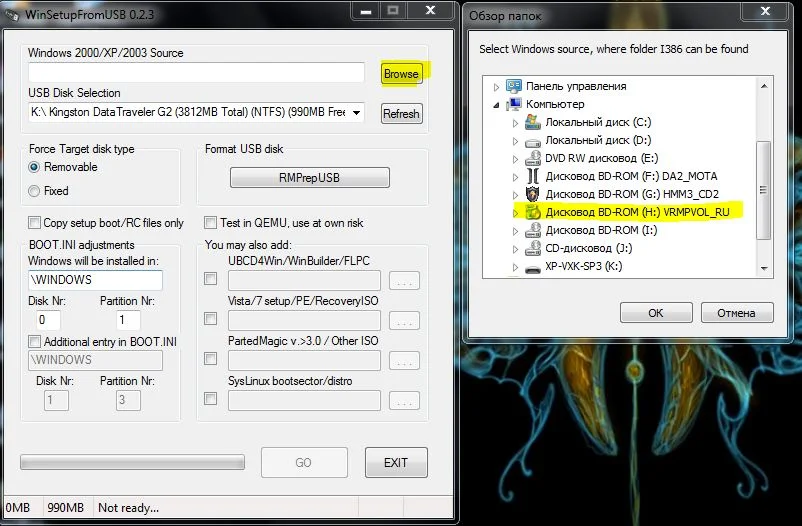Click the Компьютер computer icon
Viewport: 802px width, 526px height.
pos(514,104)
